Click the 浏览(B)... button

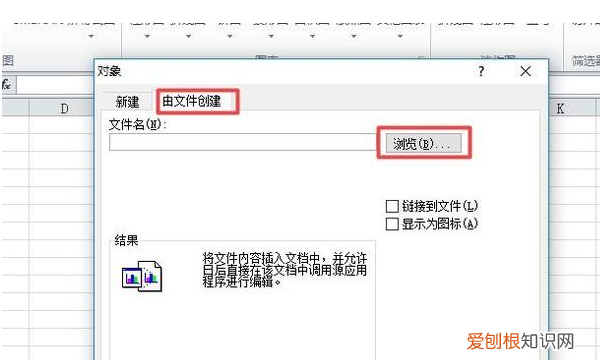(x=423, y=143)
